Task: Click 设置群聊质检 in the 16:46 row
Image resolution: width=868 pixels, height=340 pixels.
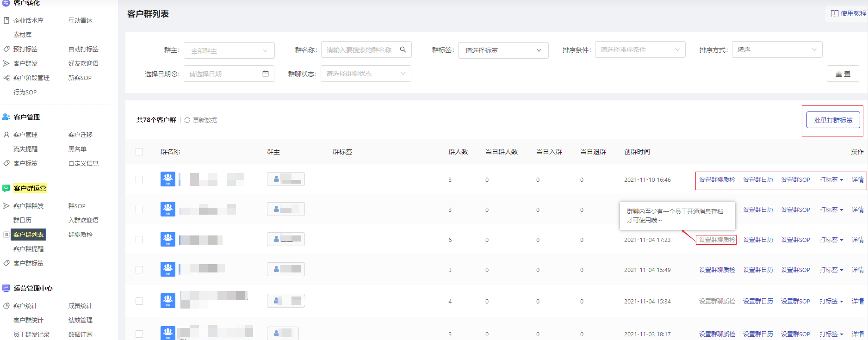Action: pos(717,179)
